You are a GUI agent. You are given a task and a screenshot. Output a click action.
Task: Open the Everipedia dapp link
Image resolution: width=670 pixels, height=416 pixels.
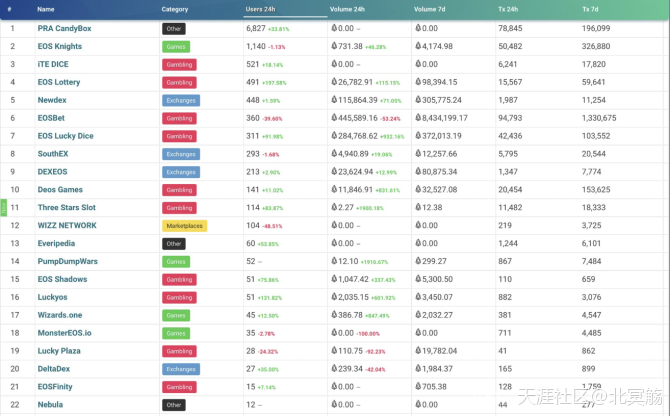pyautogui.click(x=56, y=243)
